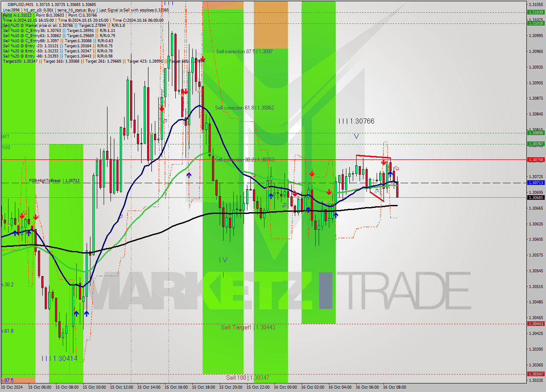Screen dimensions: 546x392
Task: Click the blue 1.30713 price tag
Action: pyautogui.click(x=535, y=182)
